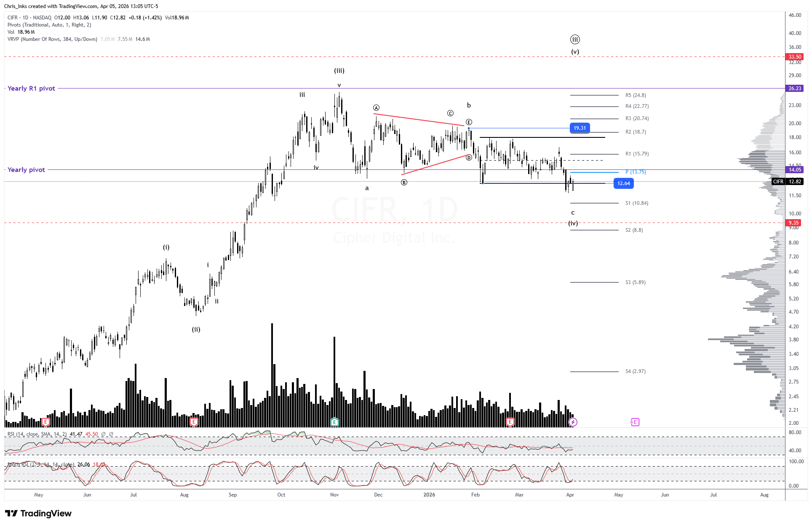Select the circled B triangle label
The height and width of the screenshot is (526, 812).
[404, 182]
